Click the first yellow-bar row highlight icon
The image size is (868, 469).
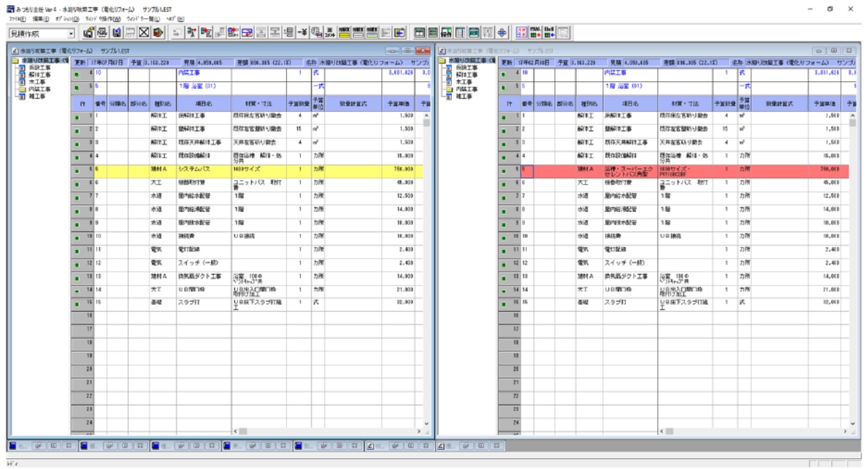click(x=345, y=33)
